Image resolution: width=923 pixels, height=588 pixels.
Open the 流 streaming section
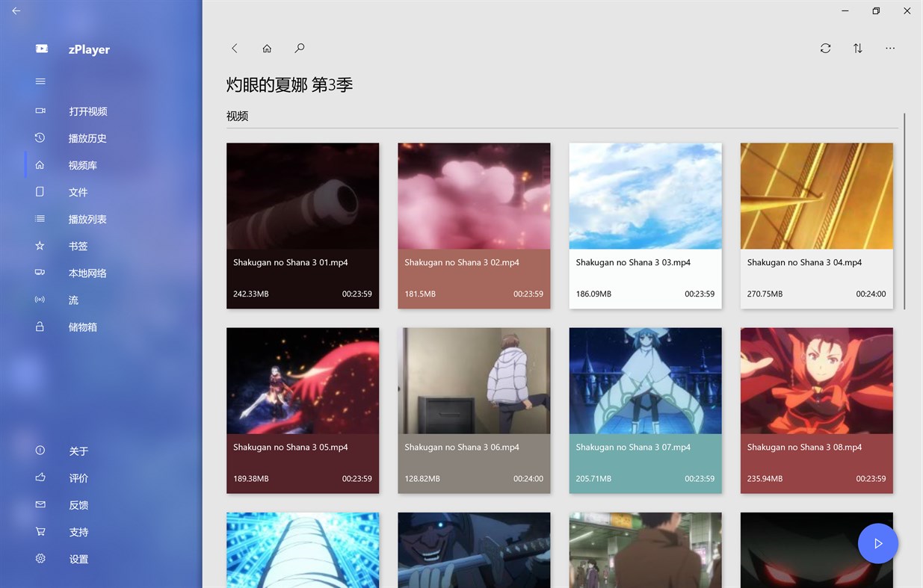(73, 299)
